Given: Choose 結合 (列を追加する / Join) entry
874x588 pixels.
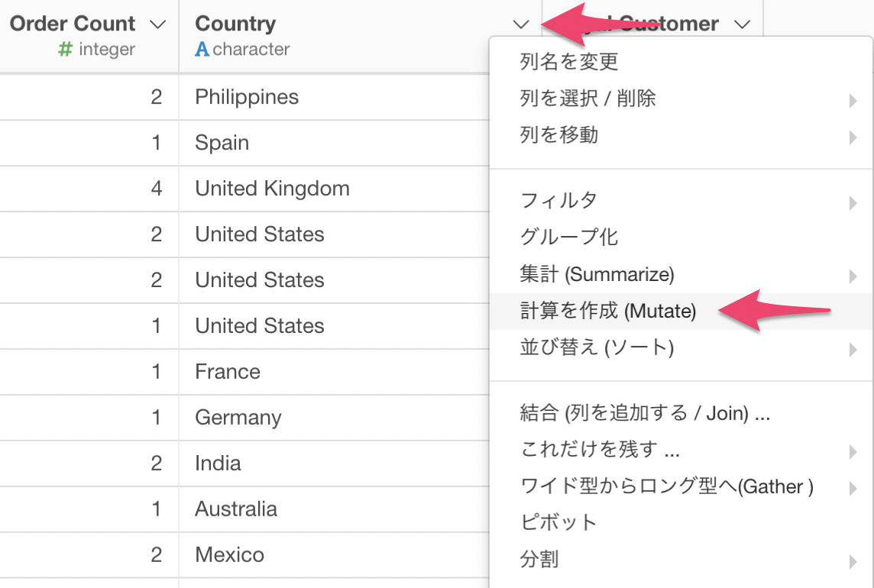Looking at the screenshot, I should pos(644,414).
